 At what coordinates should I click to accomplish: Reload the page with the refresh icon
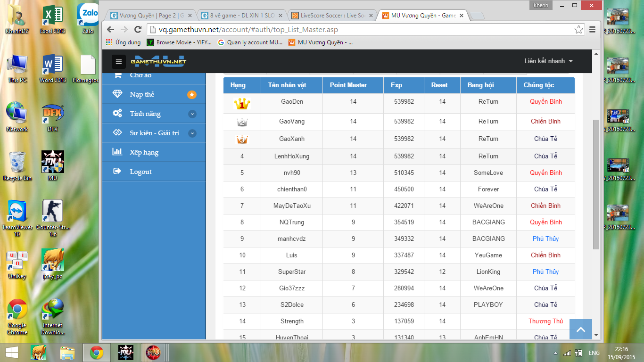[x=138, y=30]
